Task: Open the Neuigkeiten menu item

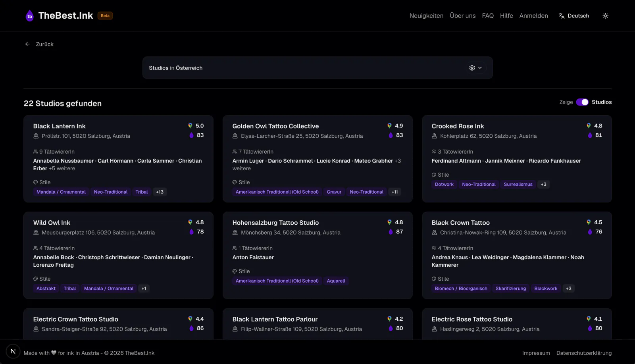Action: 426,16
